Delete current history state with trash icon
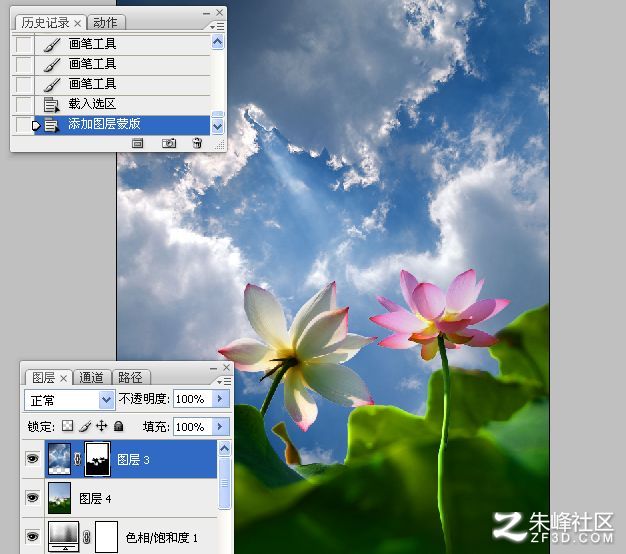Screen dimensions: 626x554 (x=197, y=143)
